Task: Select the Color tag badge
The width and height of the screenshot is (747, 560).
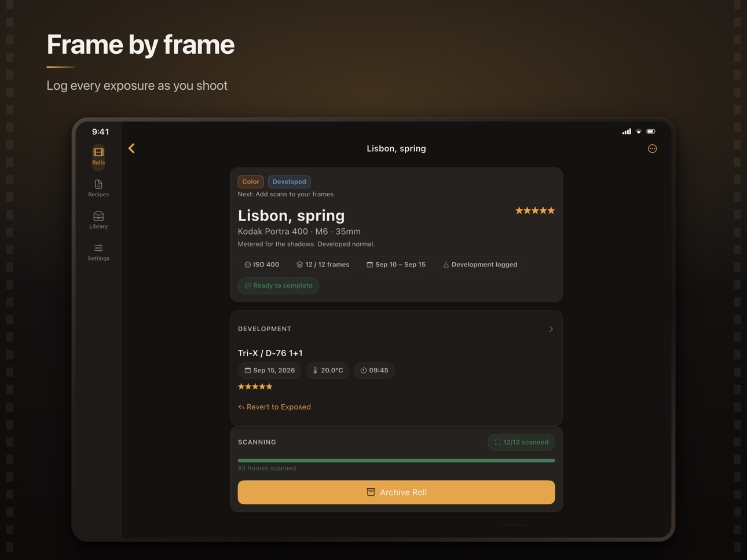Action: (x=251, y=182)
